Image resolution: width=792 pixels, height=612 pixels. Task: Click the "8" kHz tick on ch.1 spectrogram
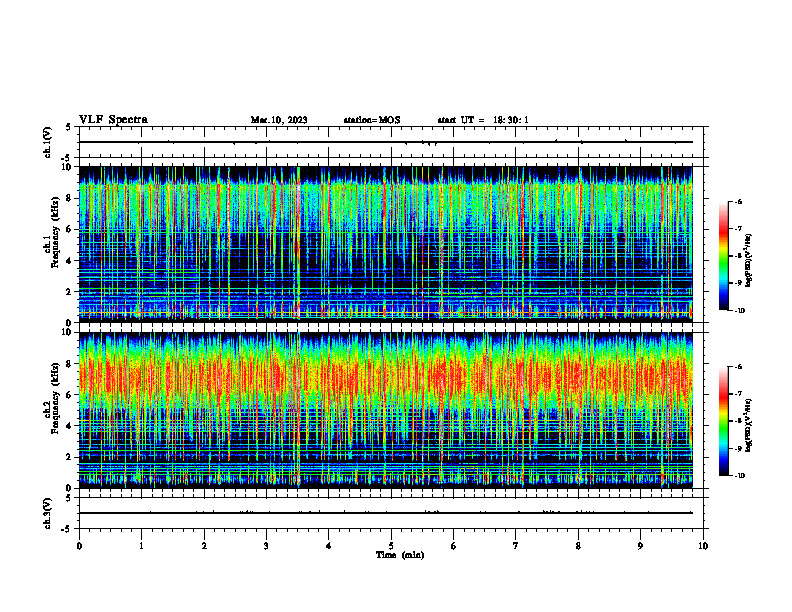(70, 198)
